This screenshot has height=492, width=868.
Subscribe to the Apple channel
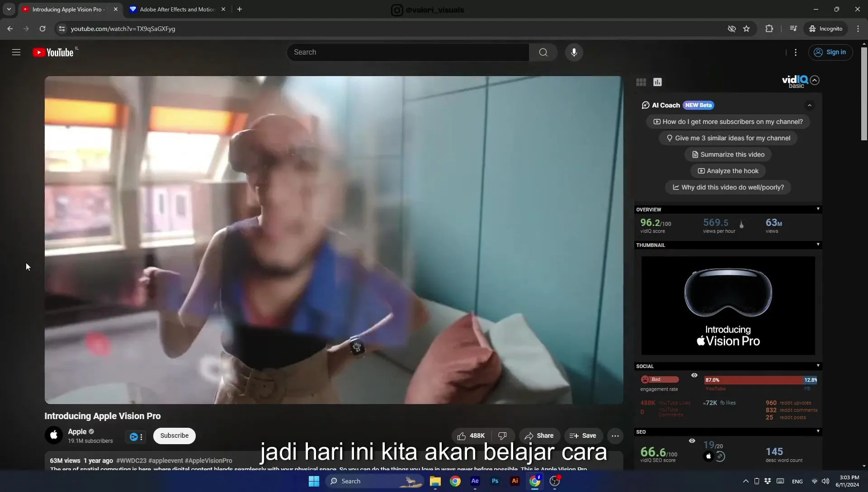point(174,436)
